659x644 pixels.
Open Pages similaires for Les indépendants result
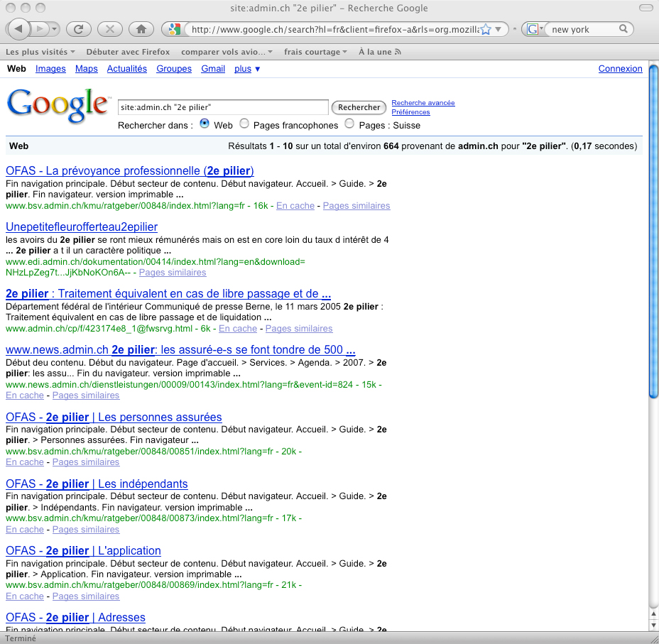[x=86, y=529]
